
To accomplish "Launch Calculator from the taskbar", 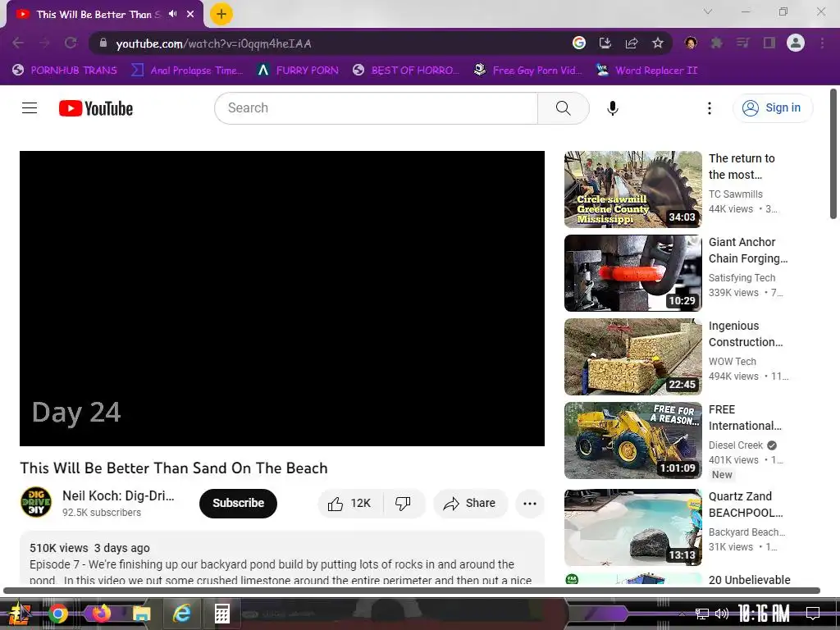I will click(x=221, y=614).
